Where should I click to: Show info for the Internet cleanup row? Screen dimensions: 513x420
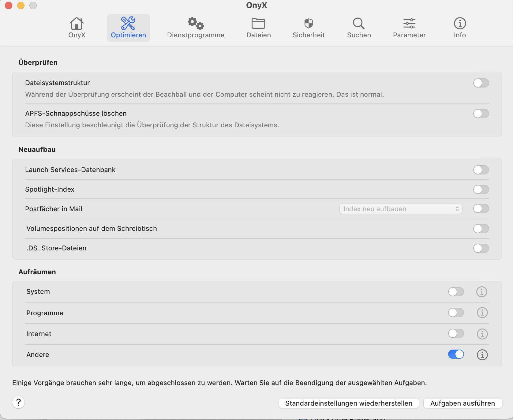pos(482,334)
